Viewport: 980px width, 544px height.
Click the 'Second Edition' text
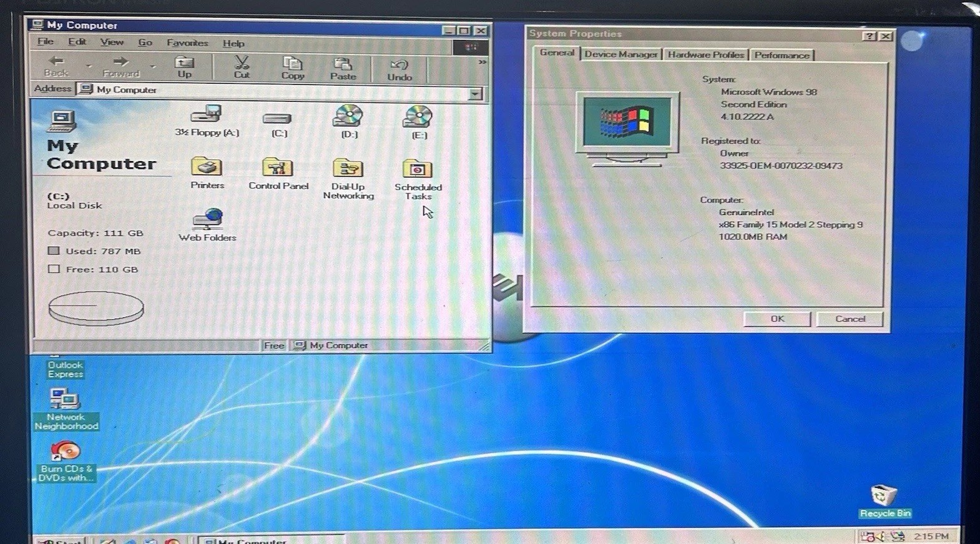pos(753,104)
